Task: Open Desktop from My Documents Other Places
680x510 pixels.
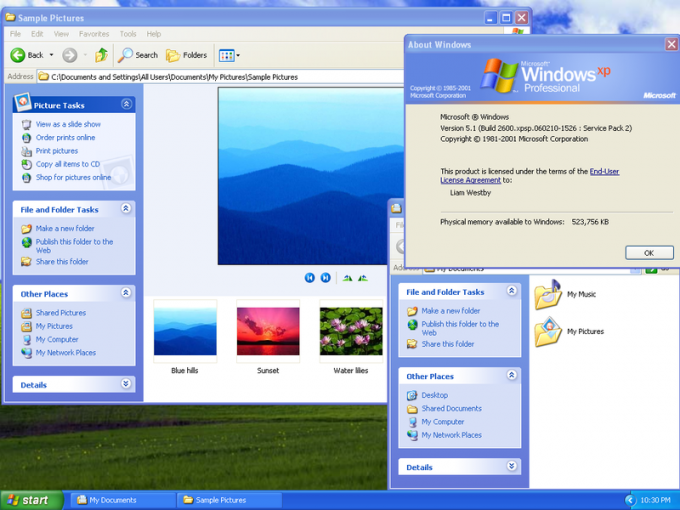Action: pyautogui.click(x=435, y=395)
